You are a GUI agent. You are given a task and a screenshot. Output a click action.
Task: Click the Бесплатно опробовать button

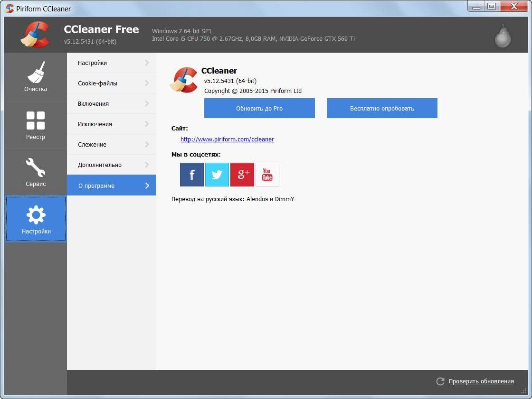click(382, 108)
